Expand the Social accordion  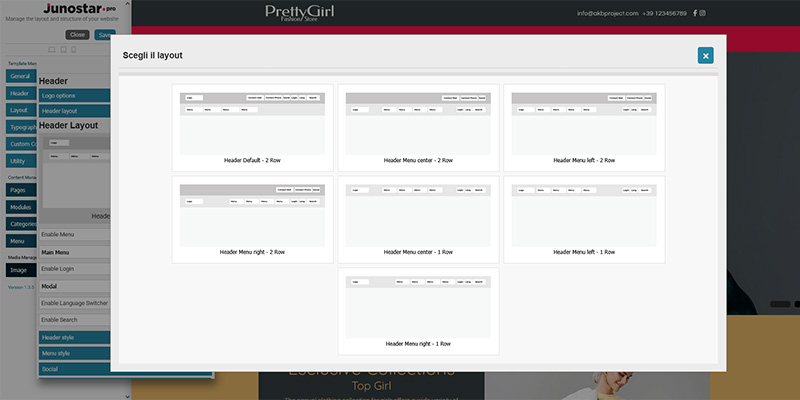pyautogui.click(x=74, y=369)
